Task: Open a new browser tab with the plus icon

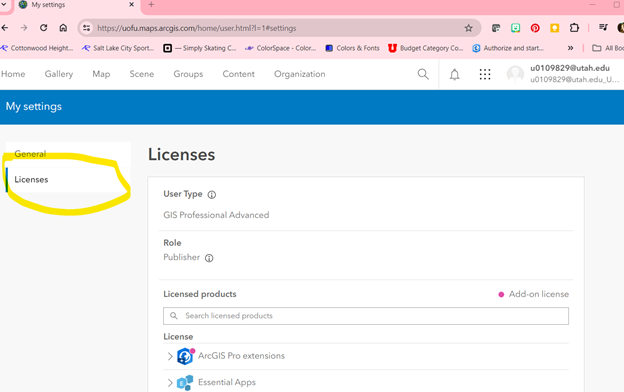Action: pyautogui.click(x=151, y=5)
